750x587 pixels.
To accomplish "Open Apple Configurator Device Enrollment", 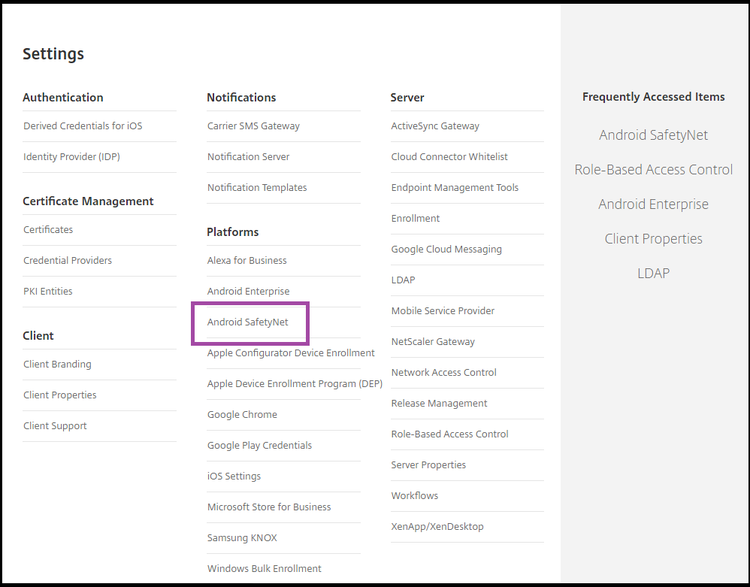I will pyautogui.click(x=291, y=353).
